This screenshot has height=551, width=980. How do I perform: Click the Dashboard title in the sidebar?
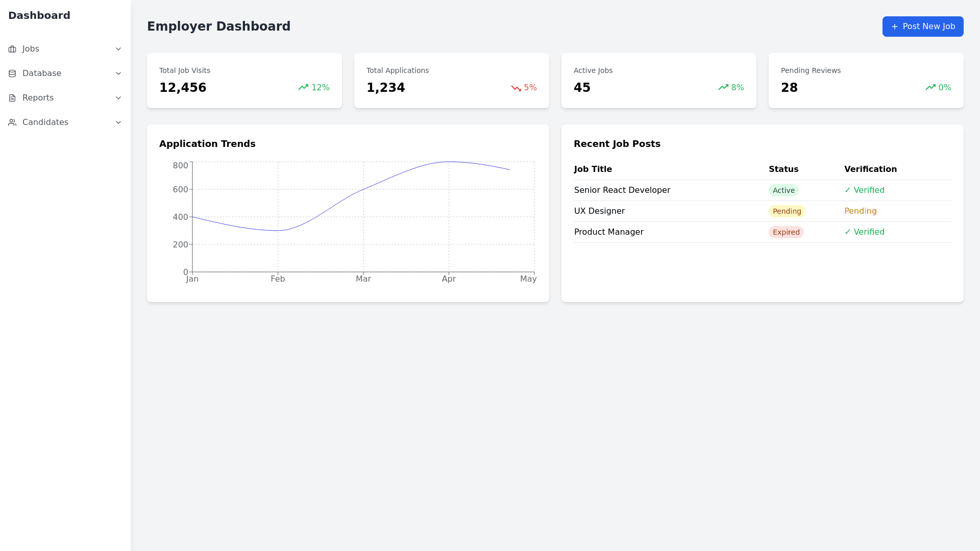[39, 15]
